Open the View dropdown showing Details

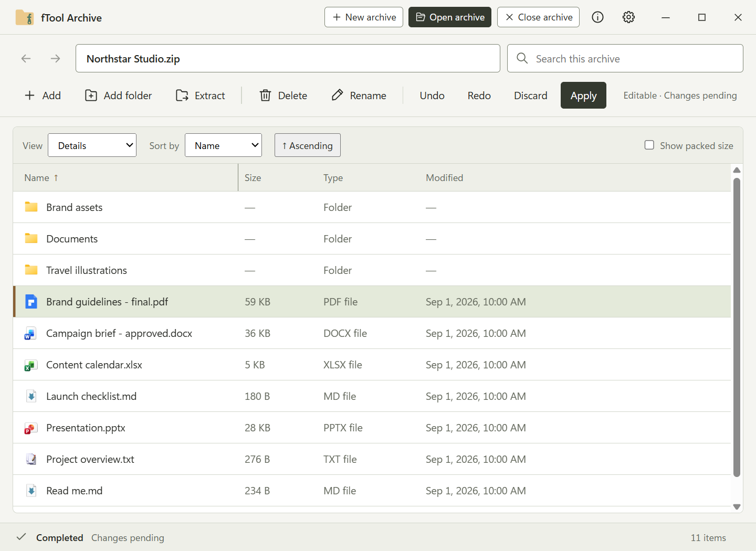click(x=92, y=145)
